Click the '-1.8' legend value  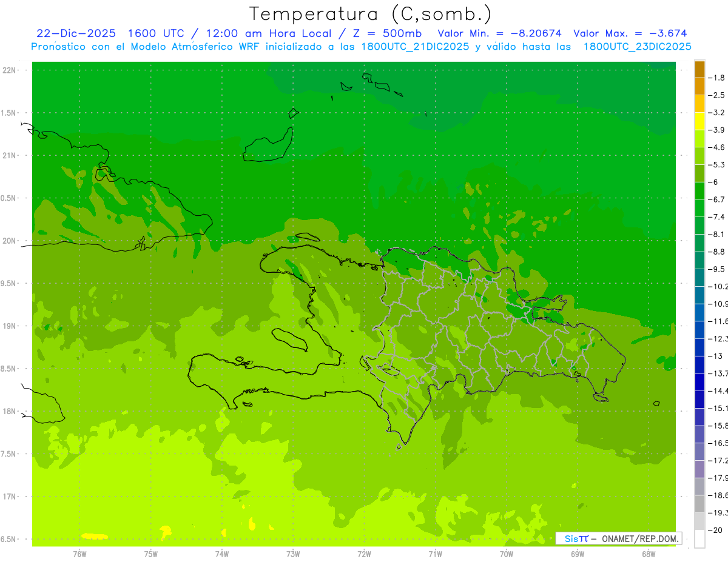click(716, 78)
